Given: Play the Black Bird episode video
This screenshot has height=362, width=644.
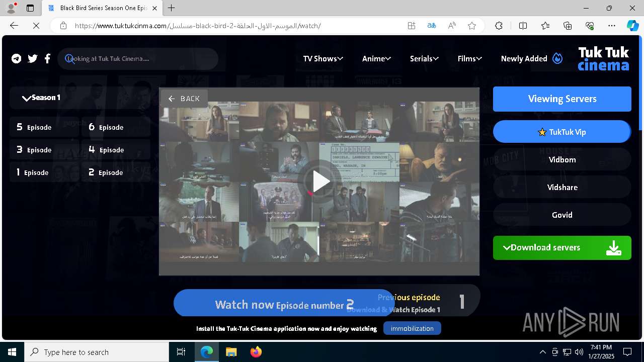Looking at the screenshot, I should [320, 182].
